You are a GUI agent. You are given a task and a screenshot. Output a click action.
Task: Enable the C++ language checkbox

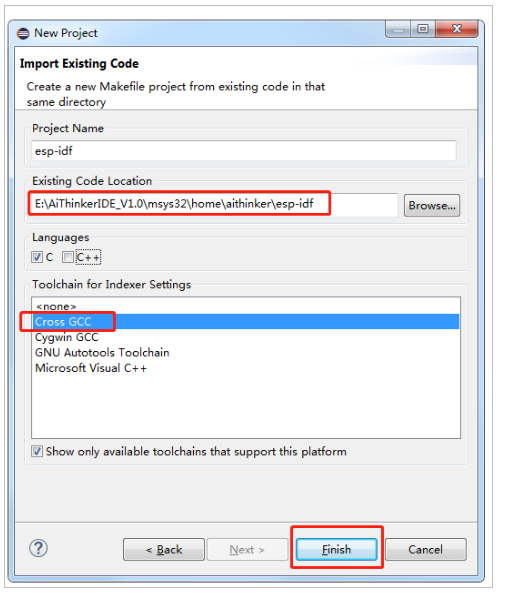68,257
